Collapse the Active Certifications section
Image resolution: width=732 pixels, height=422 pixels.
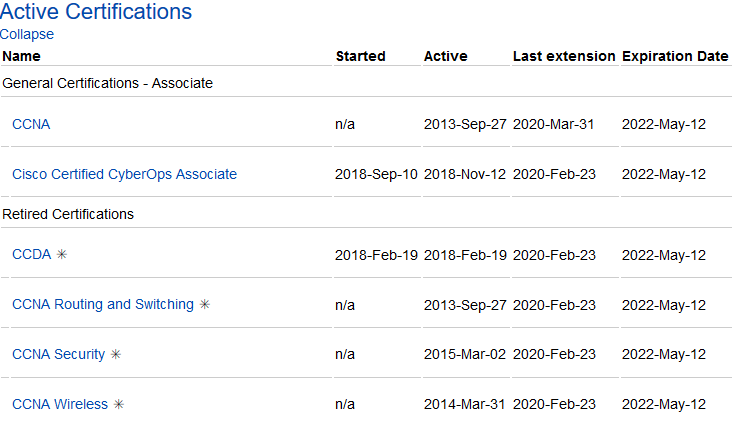pos(27,34)
